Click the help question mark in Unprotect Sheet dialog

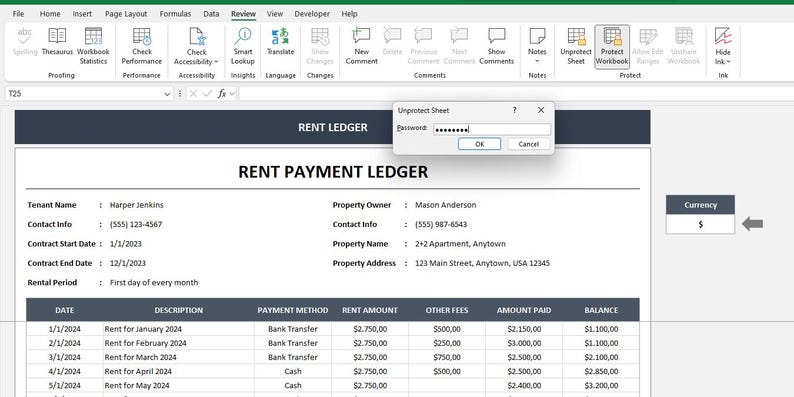(514, 110)
